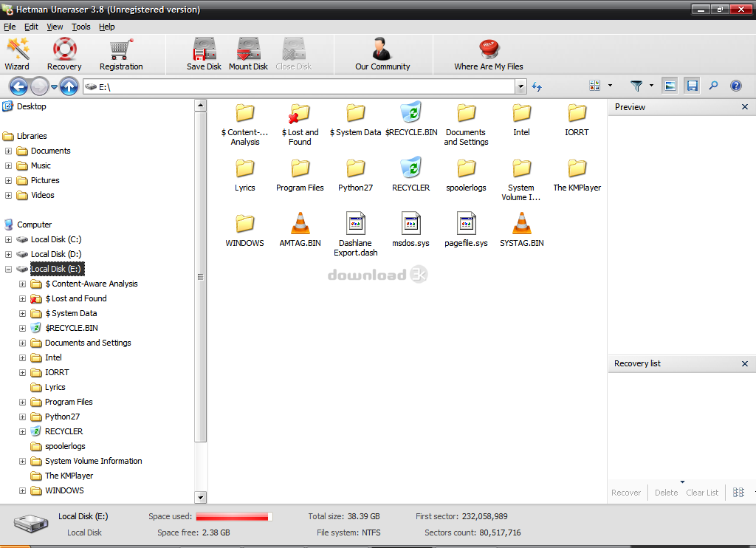Open Our Community

click(382, 54)
